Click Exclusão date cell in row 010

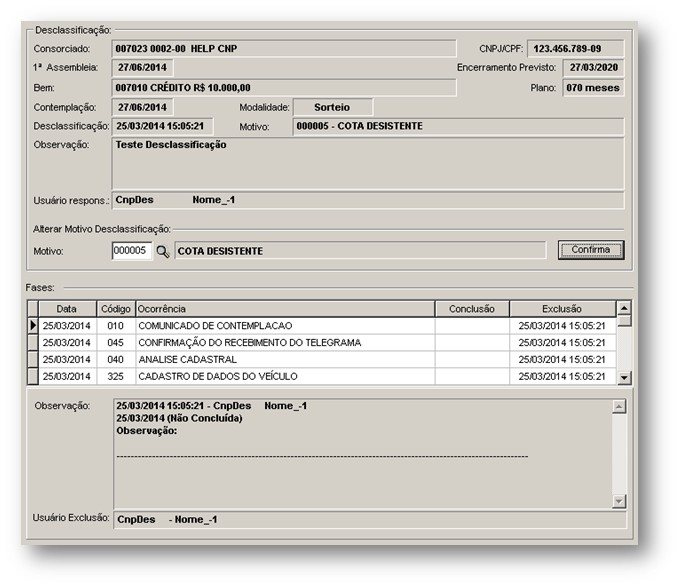click(x=562, y=326)
